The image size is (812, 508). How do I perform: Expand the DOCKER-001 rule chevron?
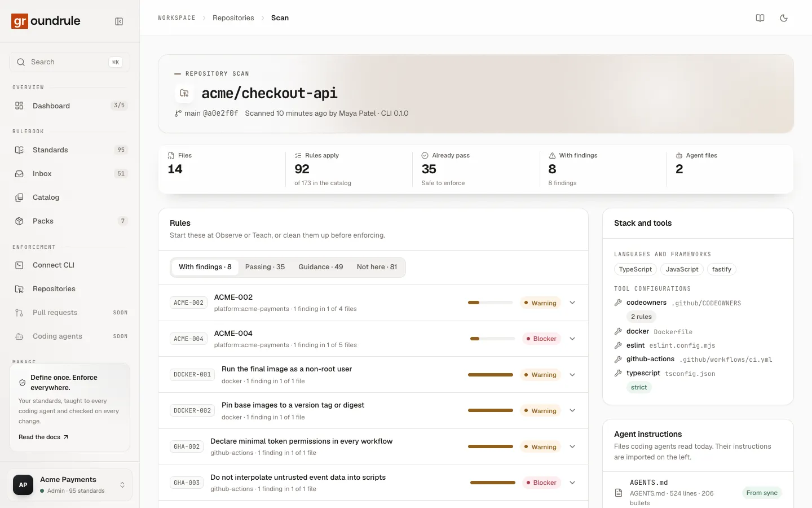pyautogui.click(x=572, y=375)
